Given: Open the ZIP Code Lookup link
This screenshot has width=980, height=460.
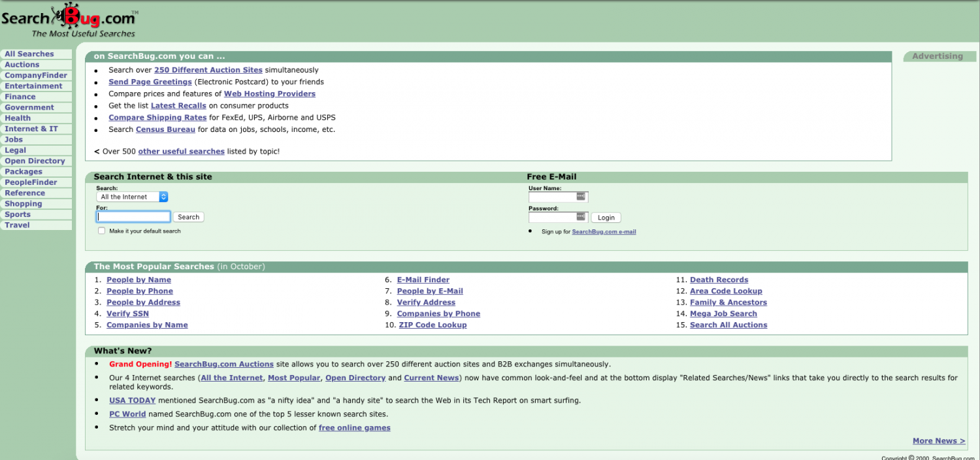Looking at the screenshot, I should coord(433,325).
